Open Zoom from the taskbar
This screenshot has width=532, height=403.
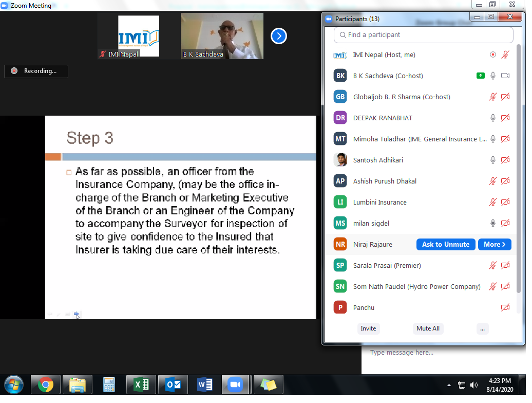tap(236, 384)
